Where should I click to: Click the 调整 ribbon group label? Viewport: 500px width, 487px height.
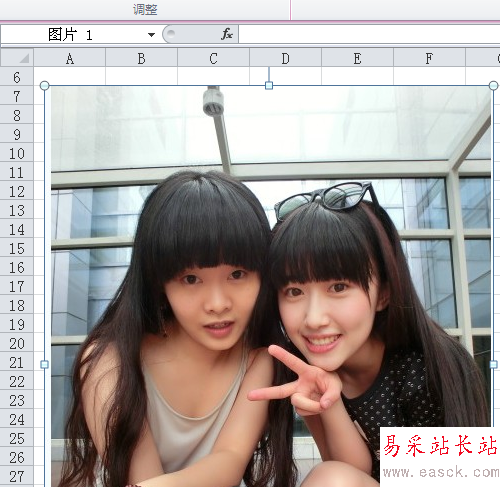pyautogui.click(x=145, y=9)
